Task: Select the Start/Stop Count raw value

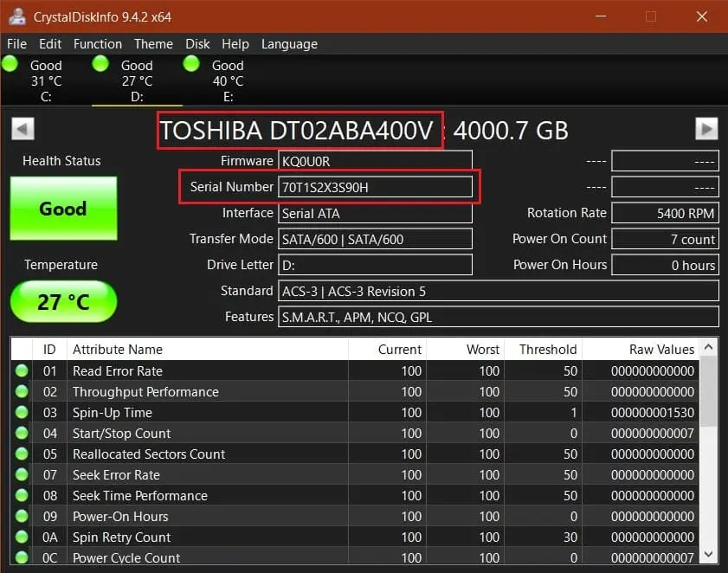Action: point(653,434)
